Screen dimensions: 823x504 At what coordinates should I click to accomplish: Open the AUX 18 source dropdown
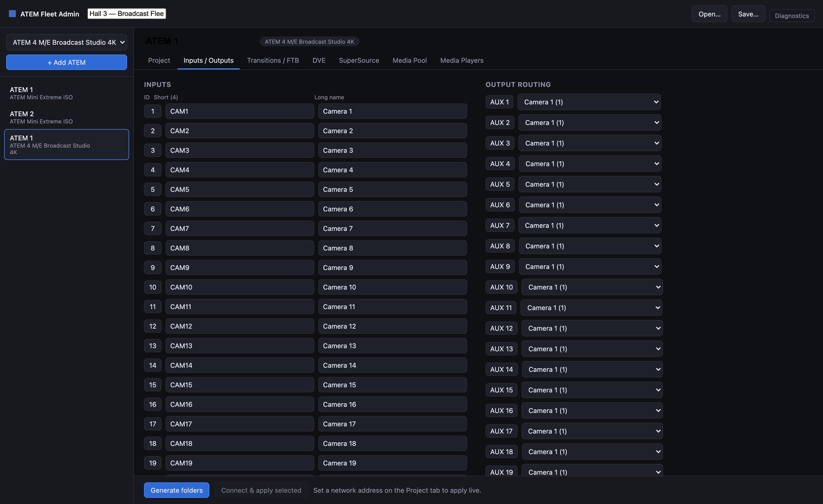pyautogui.click(x=592, y=452)
